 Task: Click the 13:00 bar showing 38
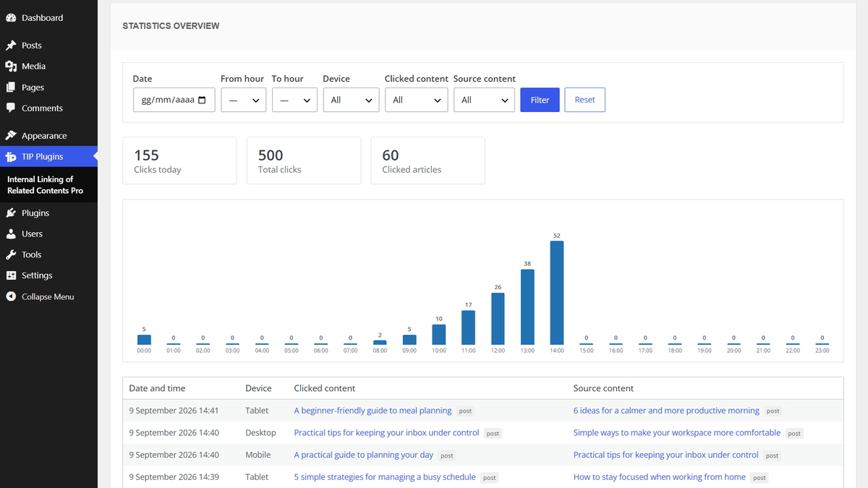pos(527,307)
